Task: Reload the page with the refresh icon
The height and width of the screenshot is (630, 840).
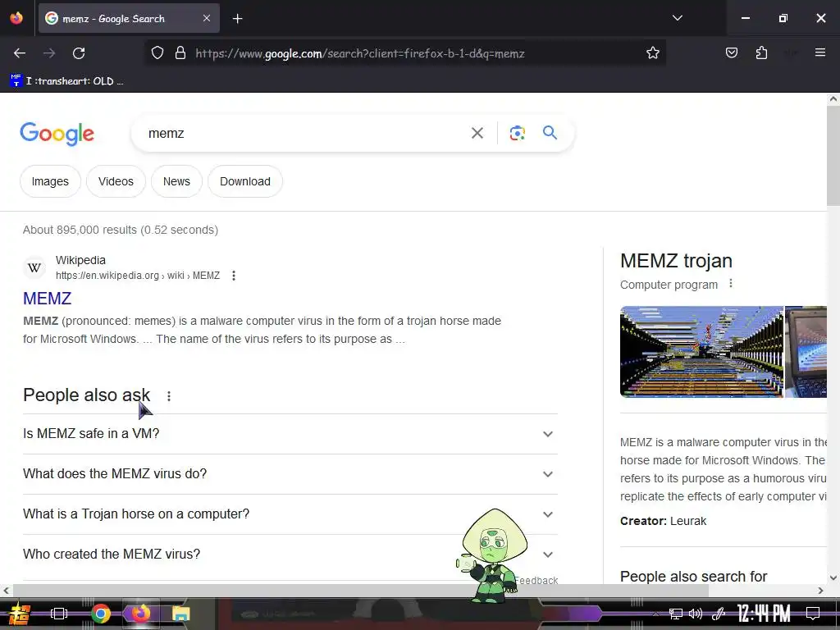Action: point(79,53)
